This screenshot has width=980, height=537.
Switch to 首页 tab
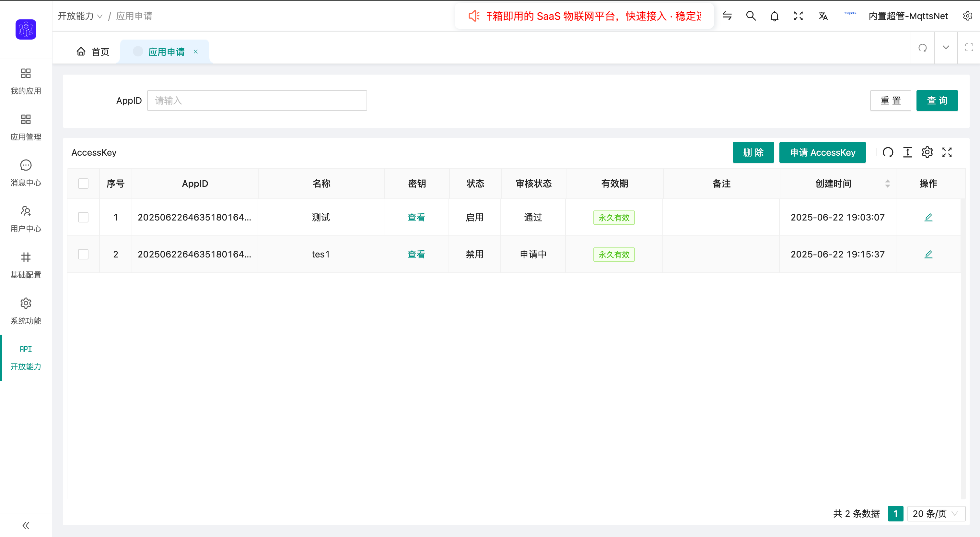coord(93,51)
